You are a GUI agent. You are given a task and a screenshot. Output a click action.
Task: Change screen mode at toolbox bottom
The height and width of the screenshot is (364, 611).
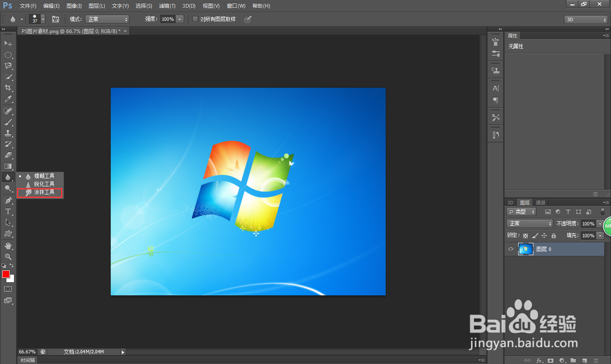pyautogui.click(x=8, y=300)
